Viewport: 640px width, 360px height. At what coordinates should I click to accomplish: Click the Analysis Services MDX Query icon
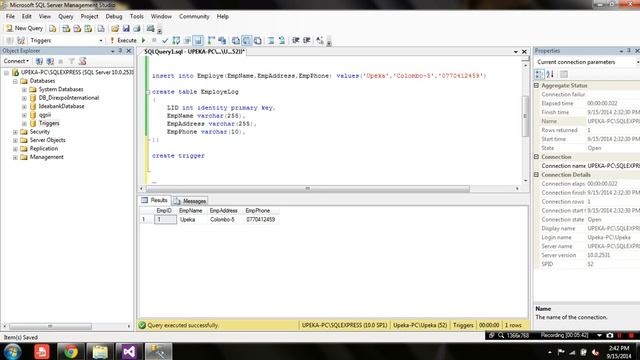pyautogui.click(x=66, y=28)
